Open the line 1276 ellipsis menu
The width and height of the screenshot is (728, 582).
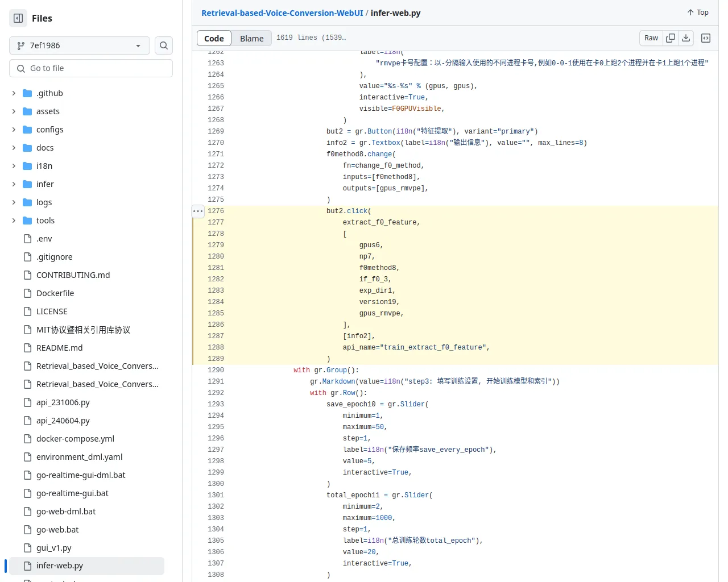point(198,211)
